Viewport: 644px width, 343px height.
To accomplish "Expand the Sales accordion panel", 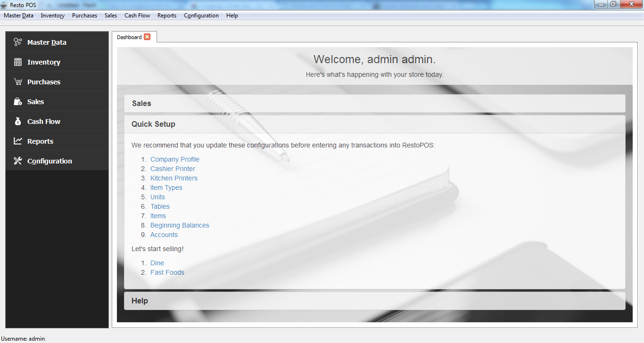I will (375, 103).
